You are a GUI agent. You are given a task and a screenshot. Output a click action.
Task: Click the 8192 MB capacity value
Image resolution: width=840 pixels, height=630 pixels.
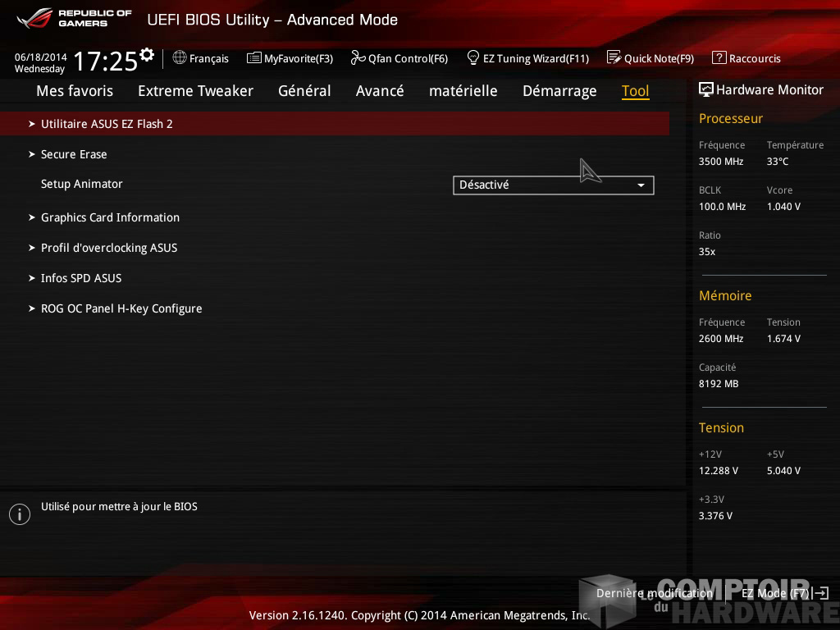pos(719,384)
